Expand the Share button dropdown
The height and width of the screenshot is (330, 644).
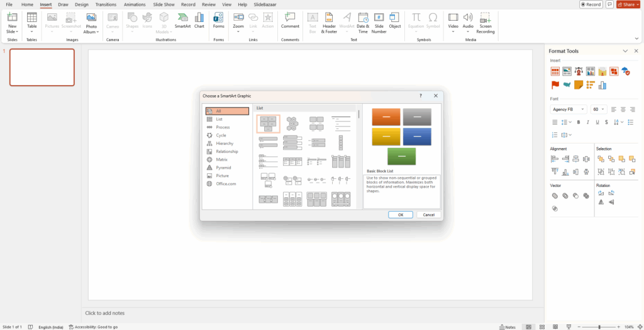pyautogui.click(x=638, y=4)
